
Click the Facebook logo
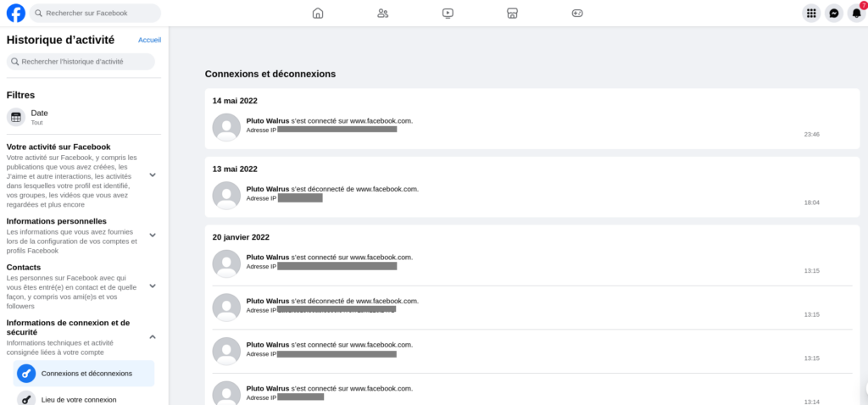[x=16, y=13]
